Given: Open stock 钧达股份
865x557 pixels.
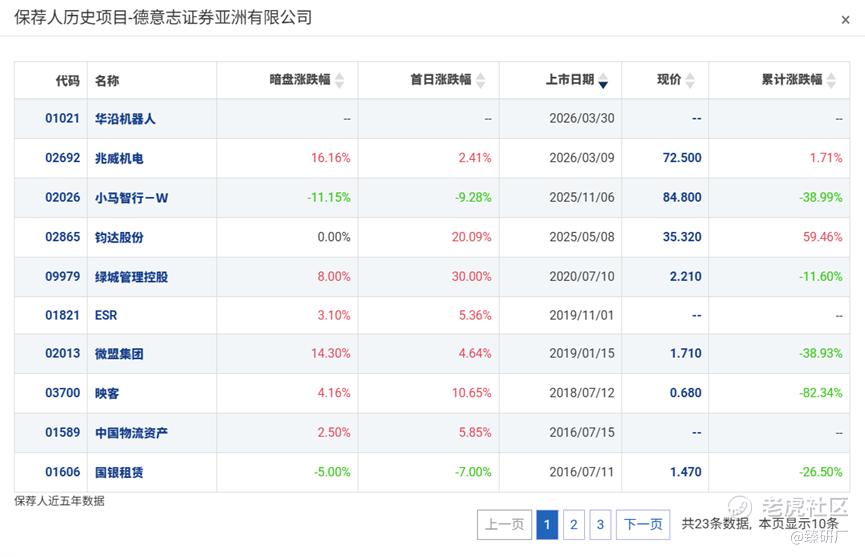Looking at the screenshot, I should click(x=119, y=237).
